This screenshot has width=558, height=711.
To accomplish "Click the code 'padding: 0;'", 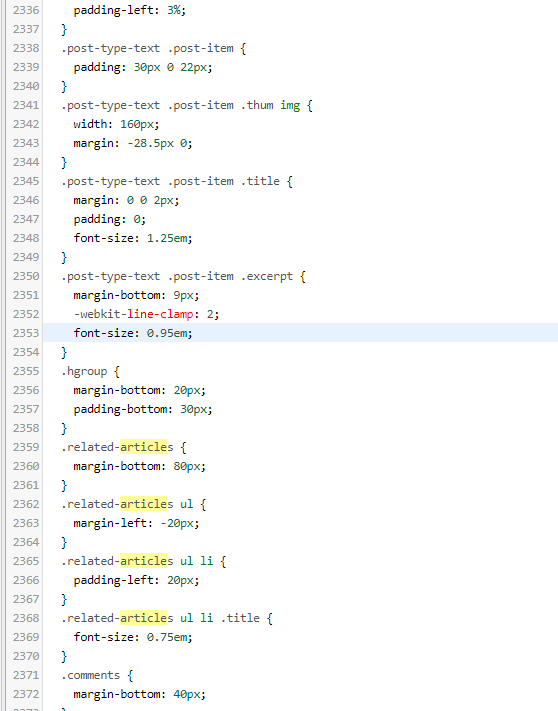I will (110, 219).
